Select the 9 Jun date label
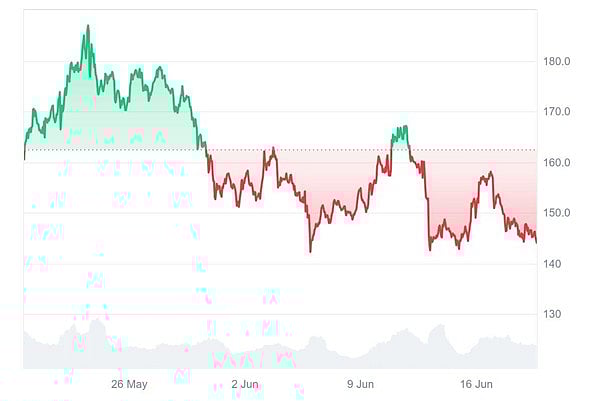Viewport: 602px width, 401px height. [x=360, y=384]
